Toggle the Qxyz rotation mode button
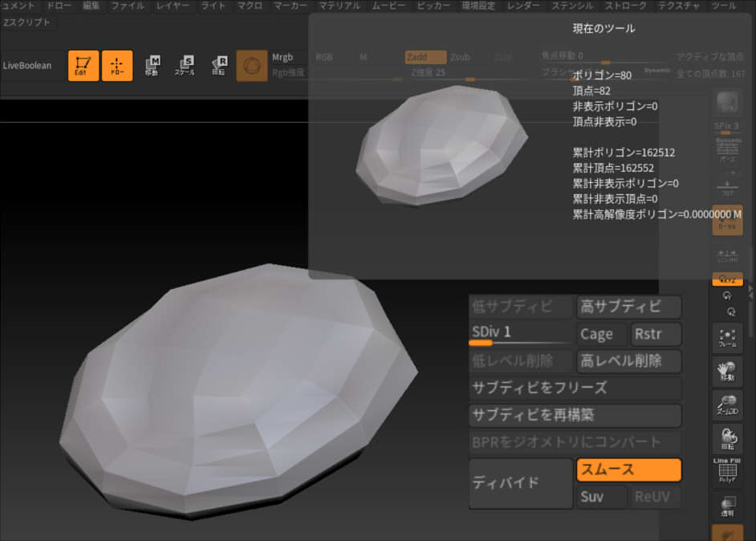Screen dimensions: 756x541 728,279
